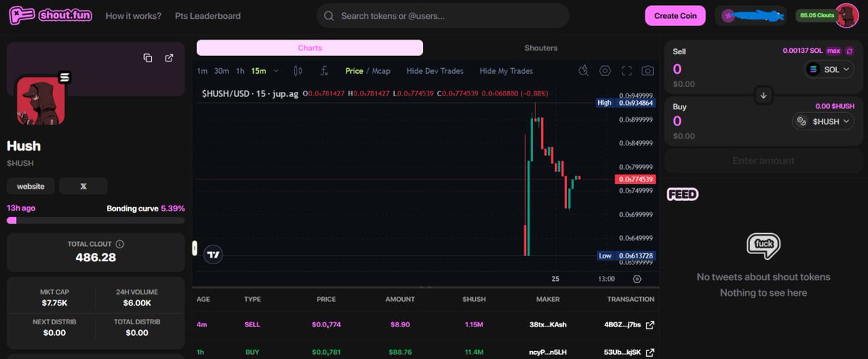The height and width of the screenshot is (359, 868).
Task: Toggle Hide My Trades
Action: [506, 71]
